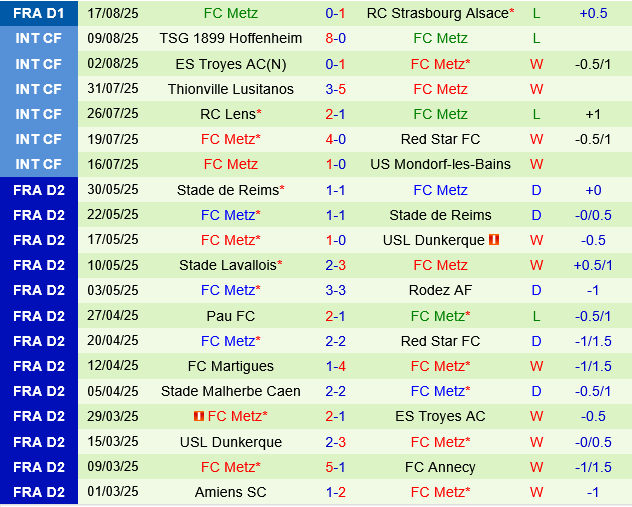Click Pau FC team link
Screen dimensions: 632x507
pyautogui.click(x=230, y=316)
